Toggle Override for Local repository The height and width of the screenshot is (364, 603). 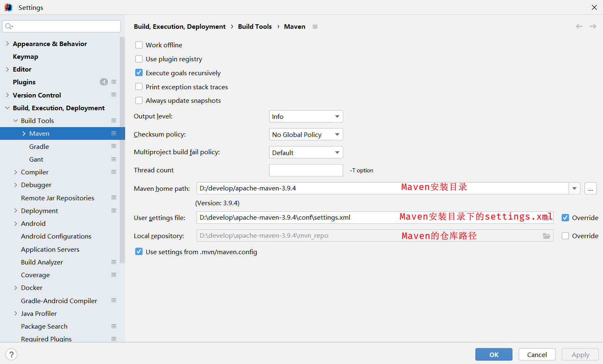point(566,236)
